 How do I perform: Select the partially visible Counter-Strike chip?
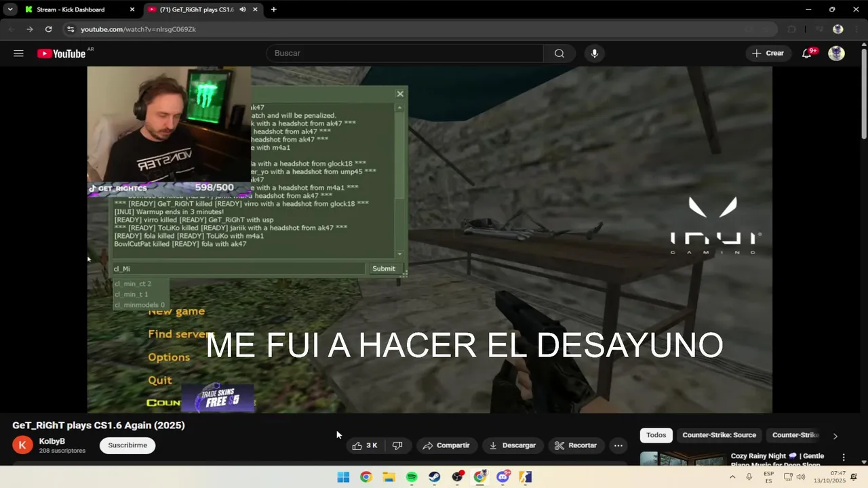click(795, 435)
